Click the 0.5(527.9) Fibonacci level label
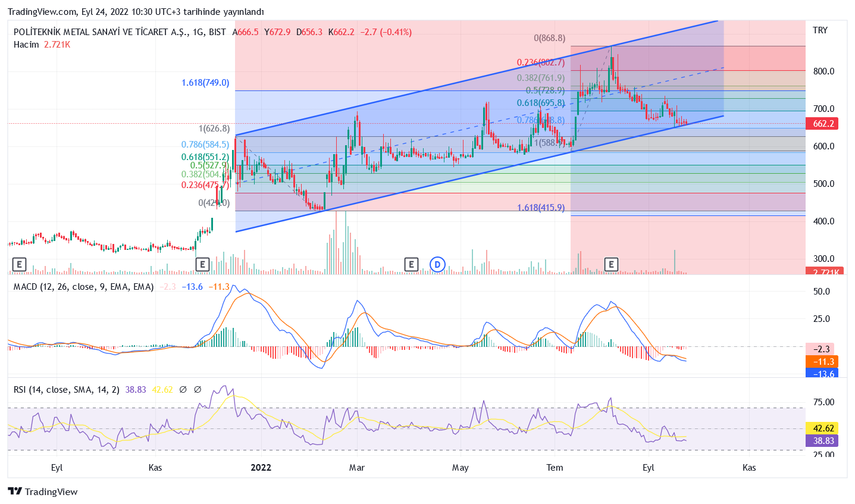Screen dimensions: 855x504 pyautogui.click(x=209, y=165)
